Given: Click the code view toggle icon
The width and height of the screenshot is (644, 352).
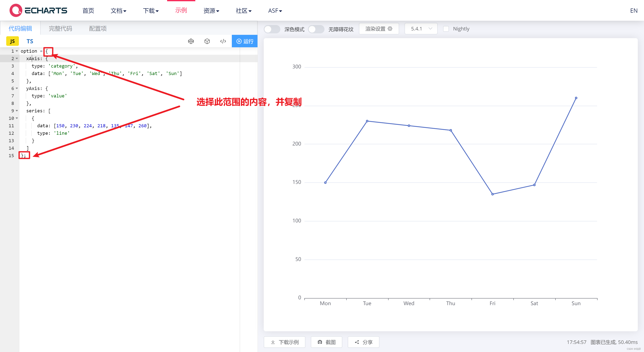Looking at the screenshot, I should (223, 41).
